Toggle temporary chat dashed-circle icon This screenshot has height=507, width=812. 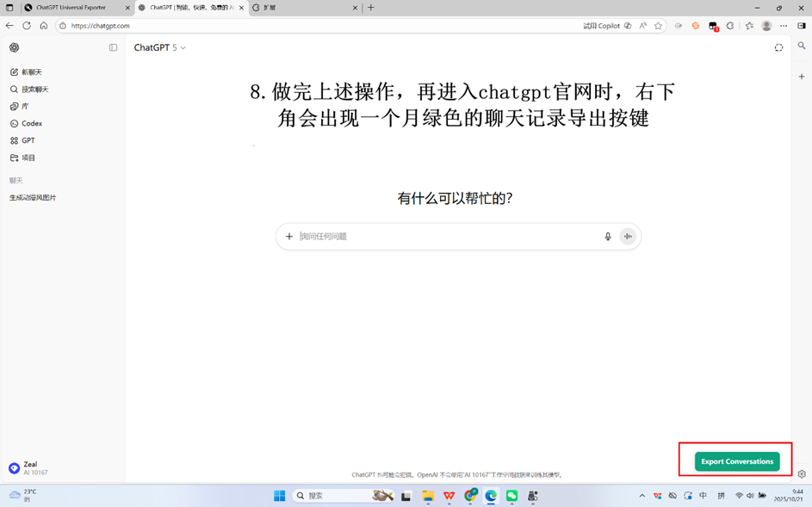point(778,48)
